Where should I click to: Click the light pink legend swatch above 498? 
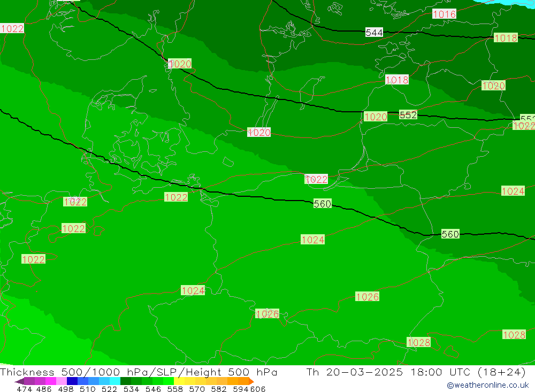click(62, 381)
